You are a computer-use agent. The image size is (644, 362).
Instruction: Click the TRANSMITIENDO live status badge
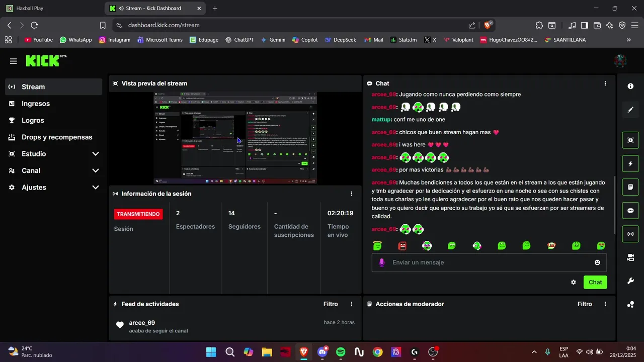pyautogui.click(x=138, y=214)
